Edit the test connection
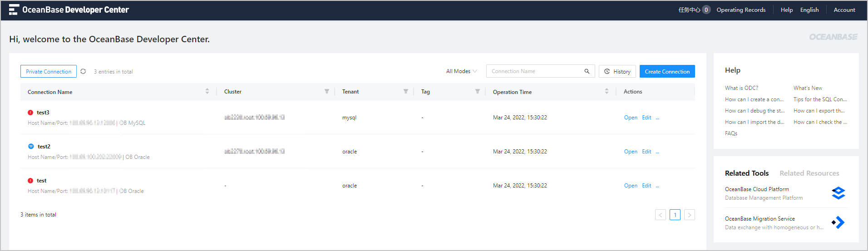The height and width of the screenshot is (251, 868). 646,186
